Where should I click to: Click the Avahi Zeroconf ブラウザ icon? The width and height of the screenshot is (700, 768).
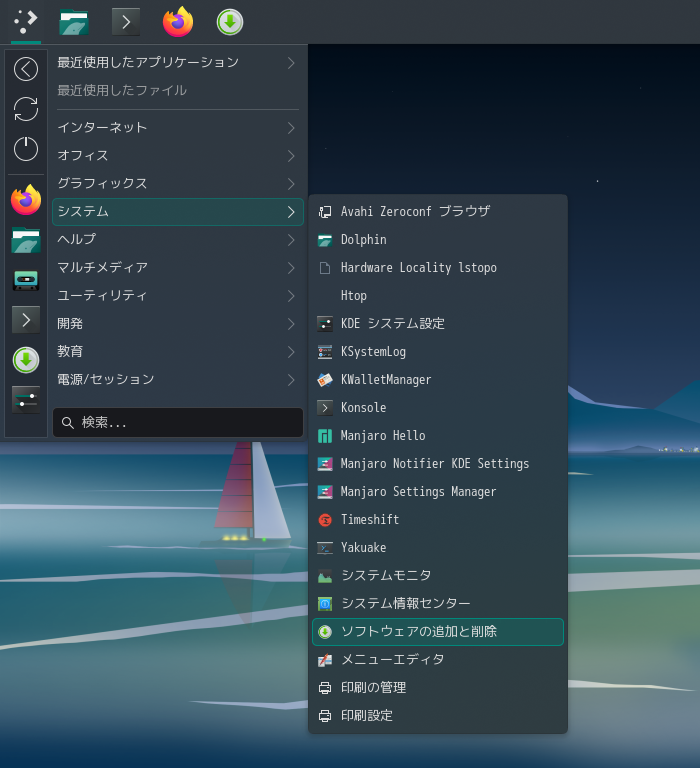coord(325,212)
